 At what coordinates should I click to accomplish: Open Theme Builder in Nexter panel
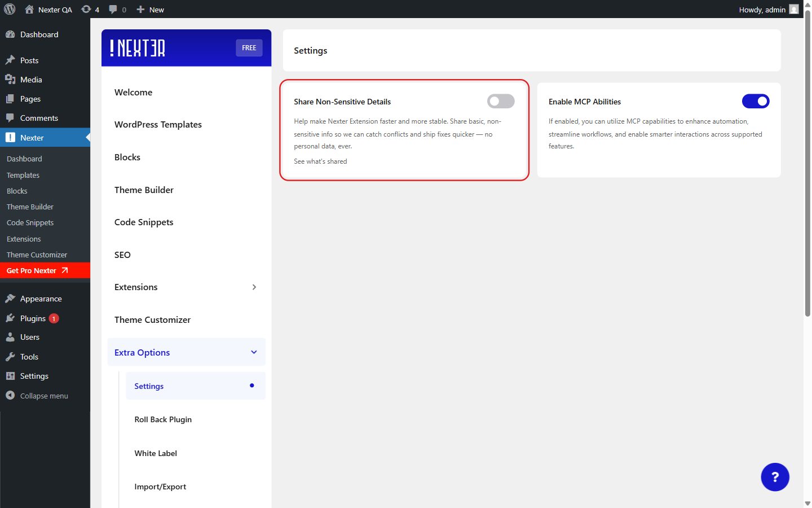[x=144, y=190]
